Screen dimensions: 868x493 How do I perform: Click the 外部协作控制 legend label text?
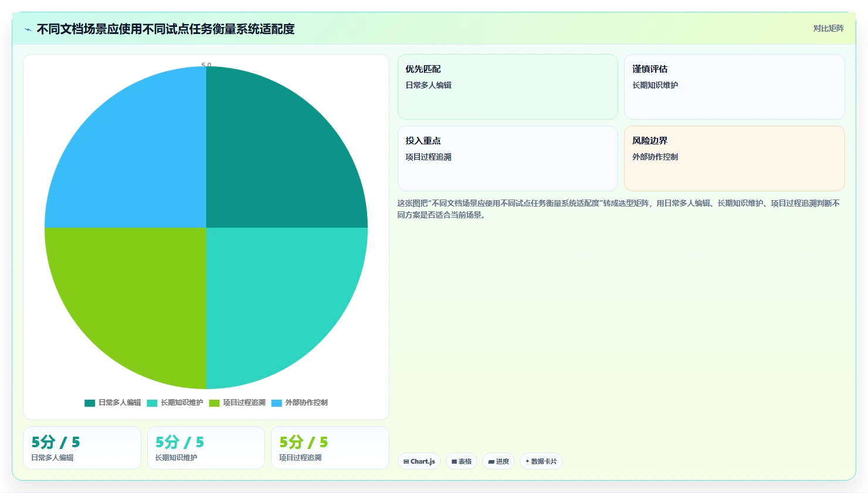tap(306, 403)
